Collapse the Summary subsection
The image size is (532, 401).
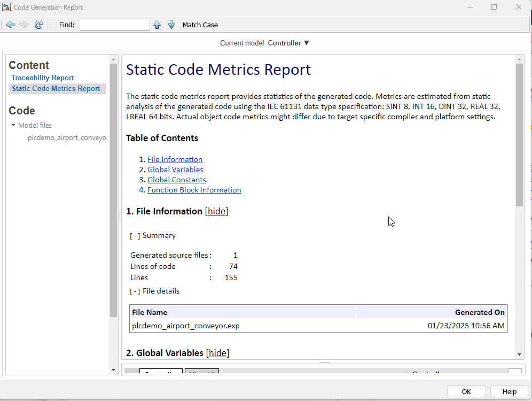[x=135, y=236]
